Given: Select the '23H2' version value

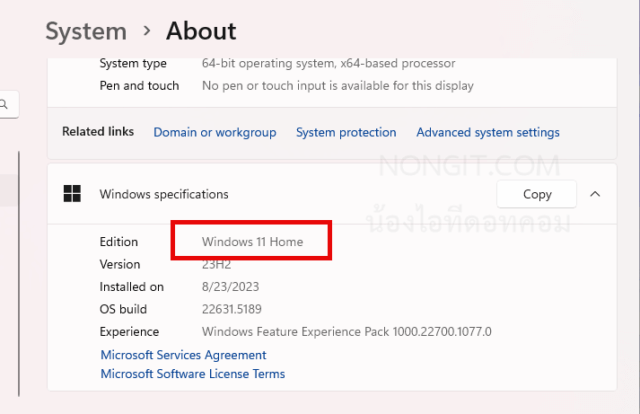Looking at the screenshot, I should click(216, 264).
